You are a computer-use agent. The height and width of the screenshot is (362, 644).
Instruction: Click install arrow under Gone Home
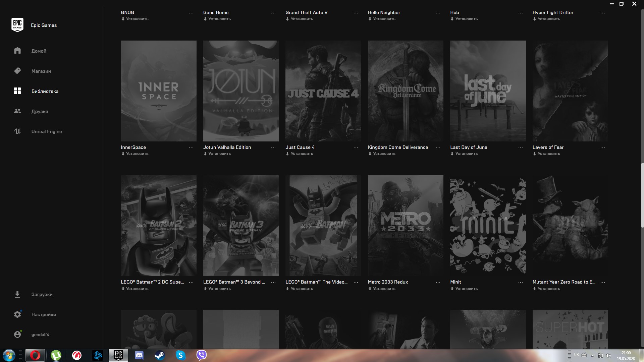click(x=205, y=19)
